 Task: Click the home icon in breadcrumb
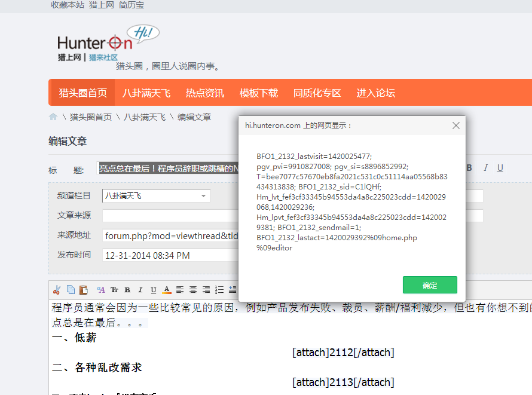[53, 117]
